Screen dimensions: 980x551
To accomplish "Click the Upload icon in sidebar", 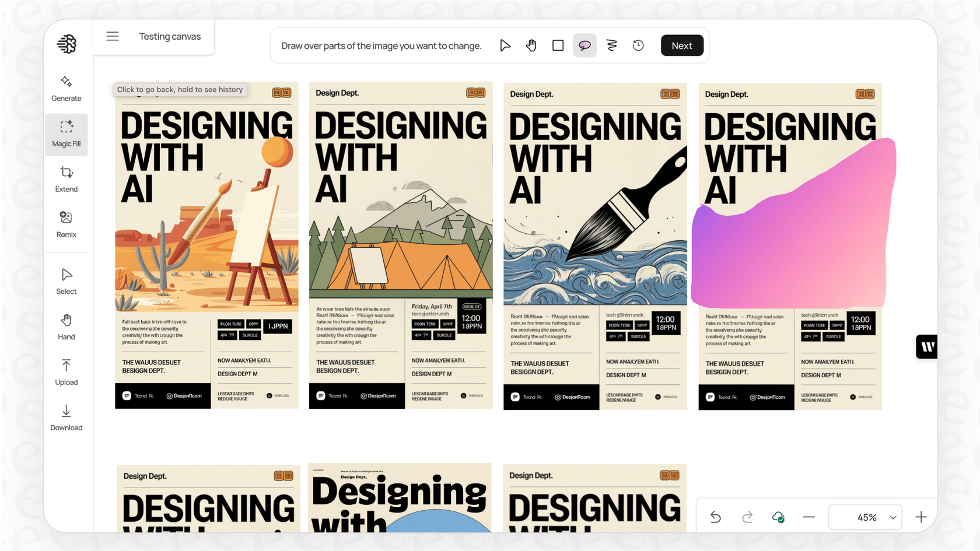I will [66, 373].
